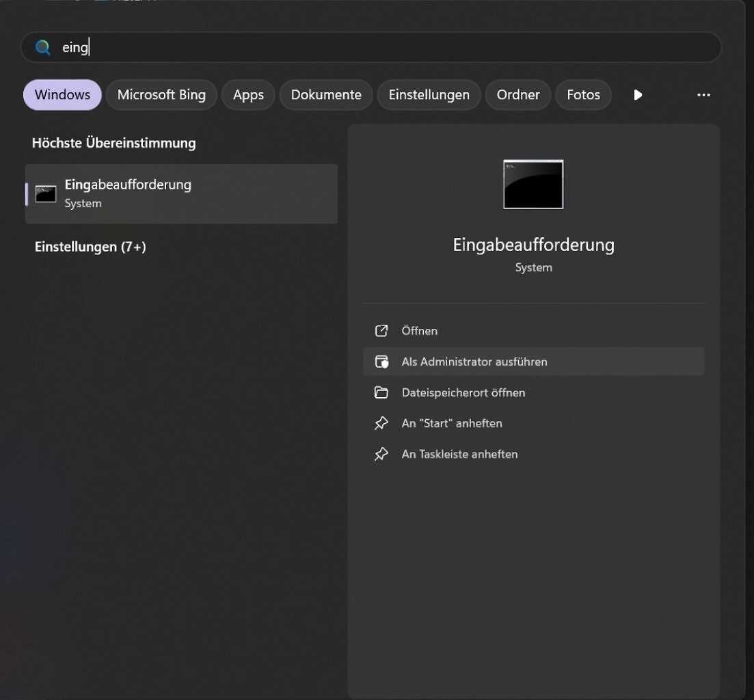The width and height of the screenshot is (754, 700).
Task: Click the System label under the preview title
Action: (533, 267)
